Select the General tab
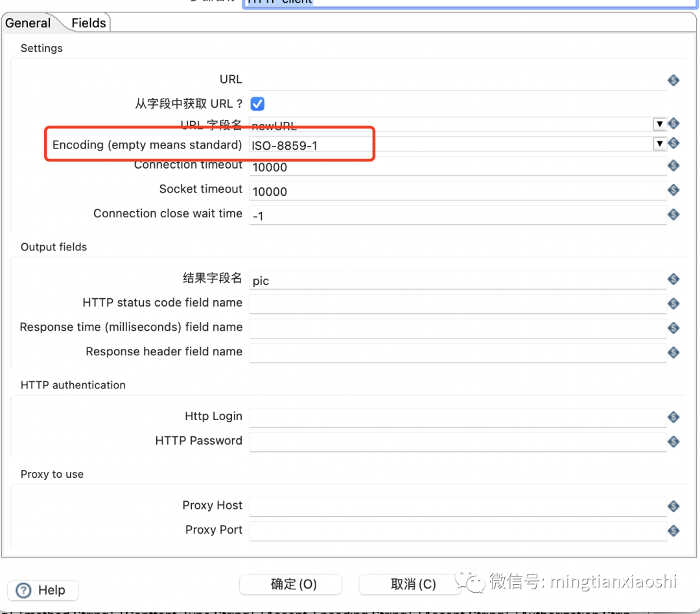The width and height of the screenshot is (700, 614). (x=27, y=23)
